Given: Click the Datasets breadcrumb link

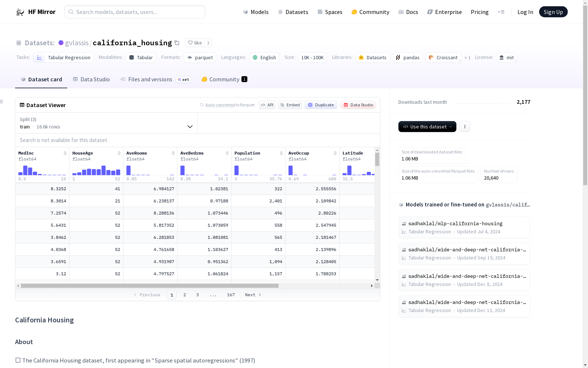Looking at the screenshot, I should click(x=40, y=43).
